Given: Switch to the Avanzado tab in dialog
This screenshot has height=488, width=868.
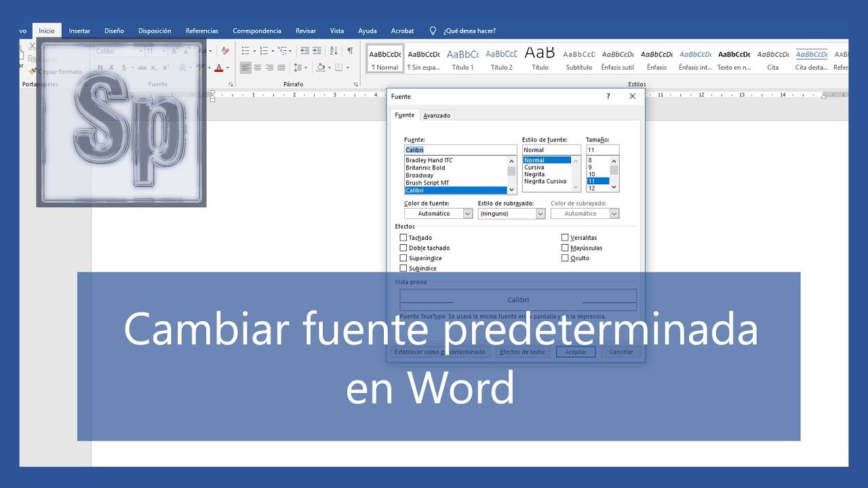Looking at the screenshot, I should (x=437, y=115).
